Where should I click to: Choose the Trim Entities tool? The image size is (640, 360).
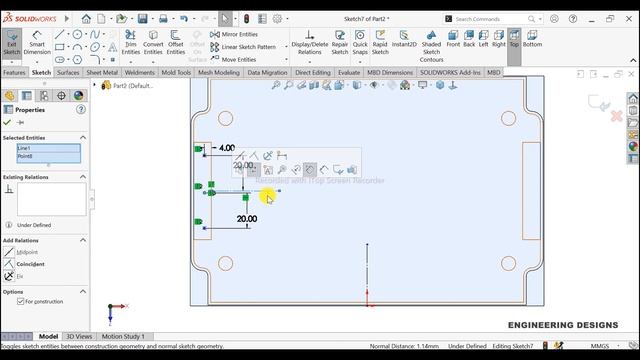[x=131, y=43]
